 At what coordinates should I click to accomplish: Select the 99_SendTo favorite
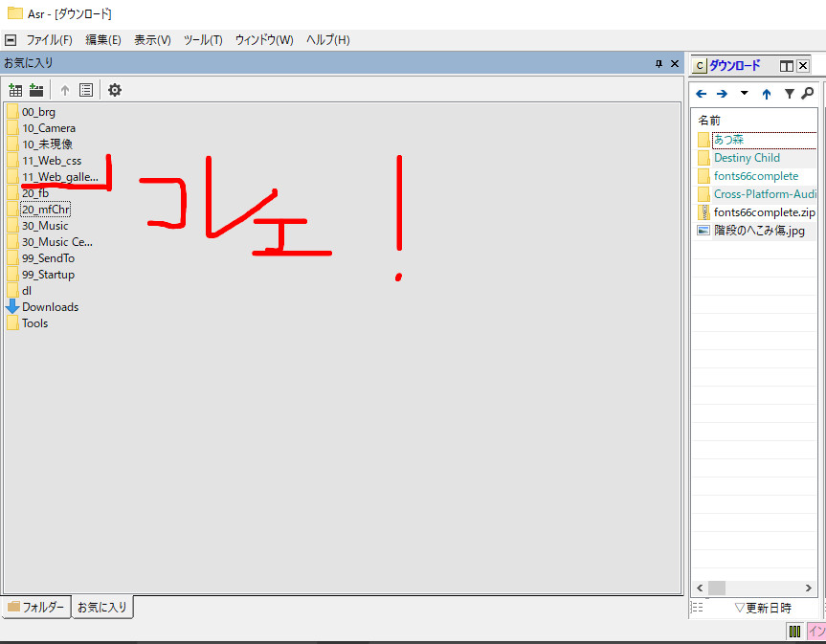tap(48, 258)
